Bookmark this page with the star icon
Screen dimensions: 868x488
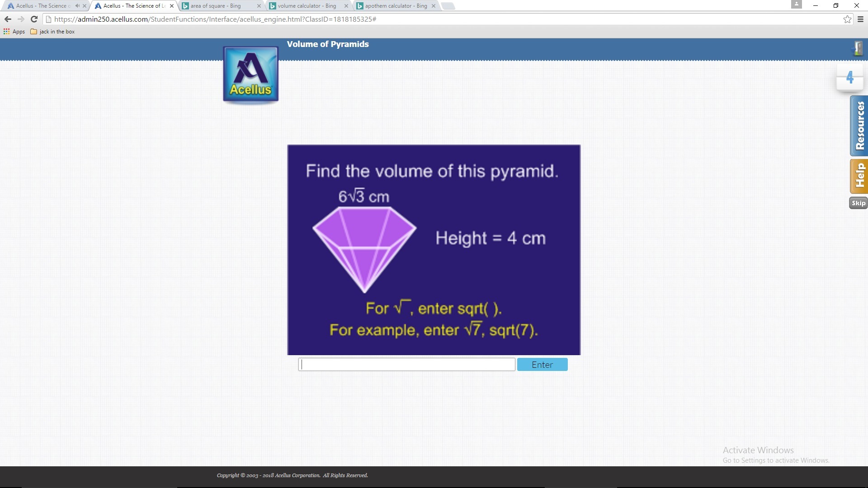tap(847, 19)
